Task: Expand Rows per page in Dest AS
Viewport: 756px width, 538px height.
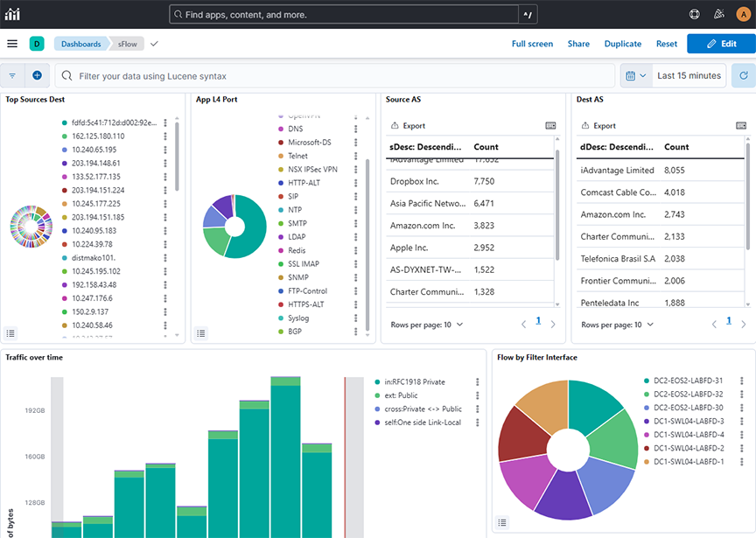Action: [x=617, y=325]
